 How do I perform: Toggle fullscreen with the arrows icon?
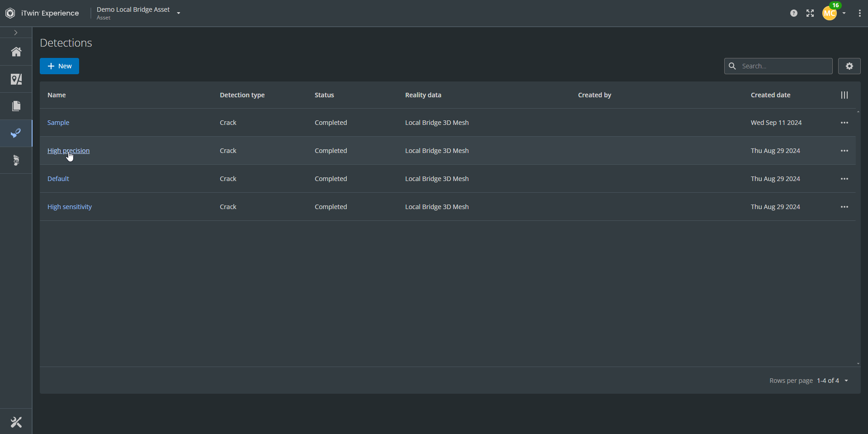pyautogui.click(x=810, y=13)
